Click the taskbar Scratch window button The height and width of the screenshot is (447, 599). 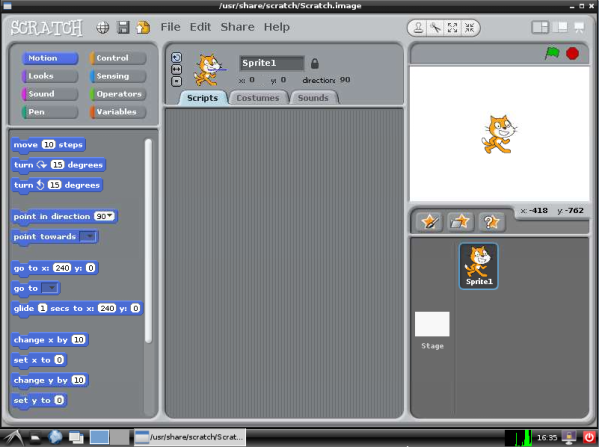point(189,437)
